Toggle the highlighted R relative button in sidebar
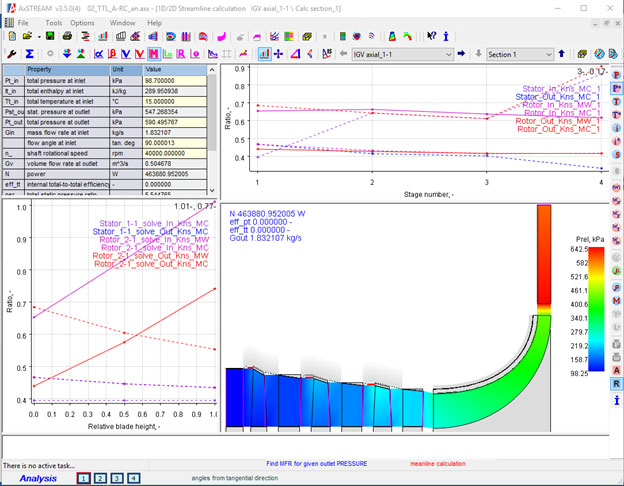 coord(616,384)
